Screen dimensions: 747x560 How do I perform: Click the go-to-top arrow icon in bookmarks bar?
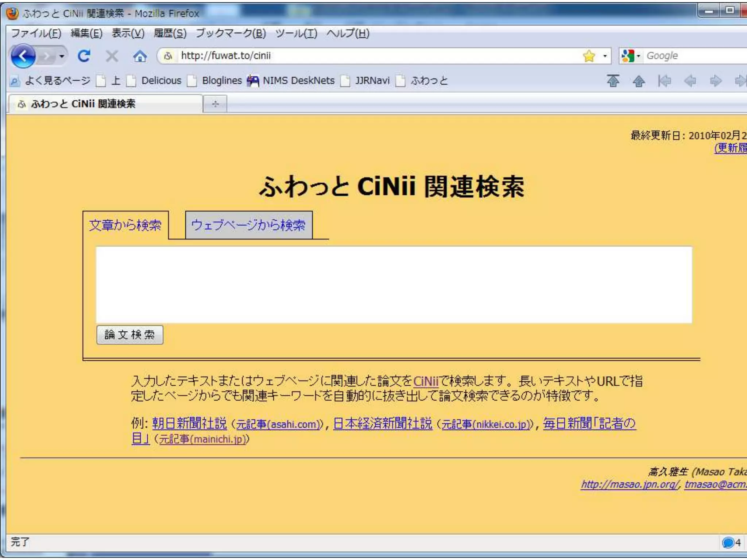[613, 81]
